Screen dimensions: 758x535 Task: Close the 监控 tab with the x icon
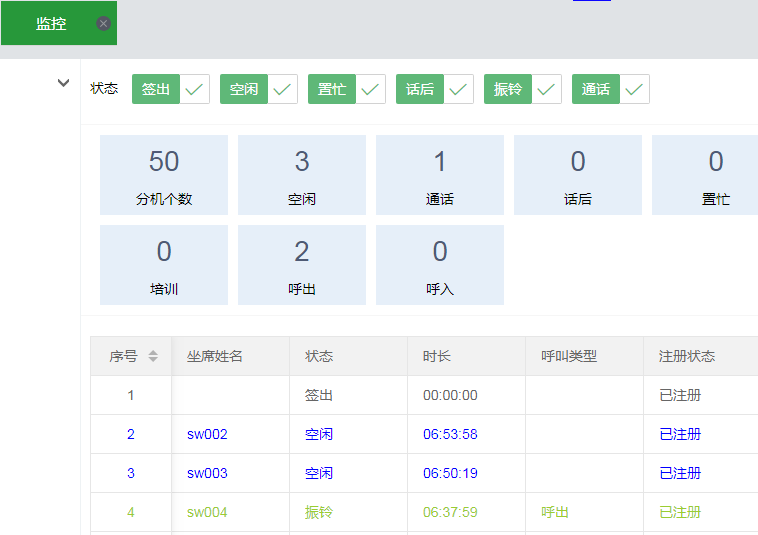click(103, 23)
